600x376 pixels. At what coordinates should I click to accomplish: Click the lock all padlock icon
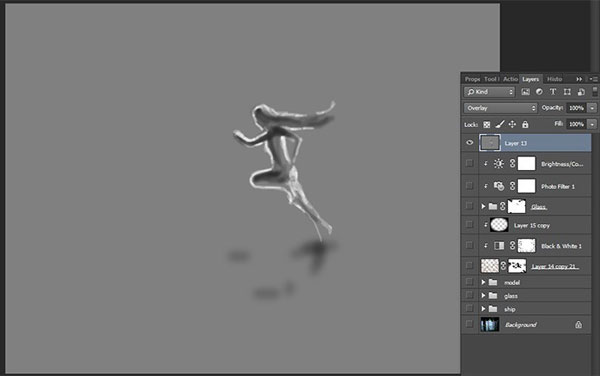tap(525, 124)
